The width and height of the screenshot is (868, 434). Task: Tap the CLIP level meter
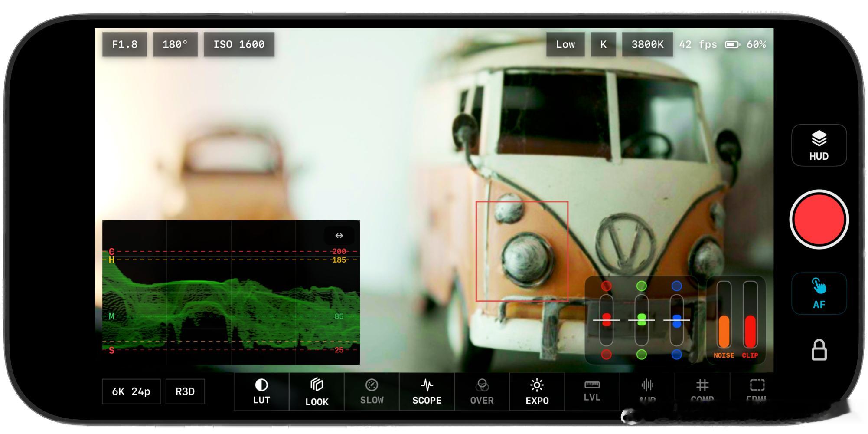click(750, 315)
